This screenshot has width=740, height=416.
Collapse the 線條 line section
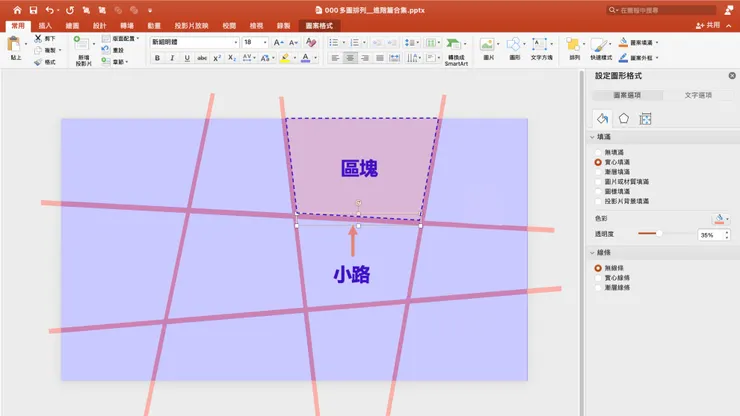[x=592, y=253]
